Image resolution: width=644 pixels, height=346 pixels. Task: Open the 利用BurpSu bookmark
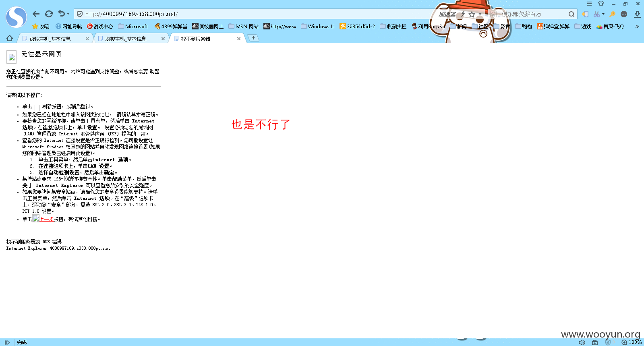click(428, 27)
